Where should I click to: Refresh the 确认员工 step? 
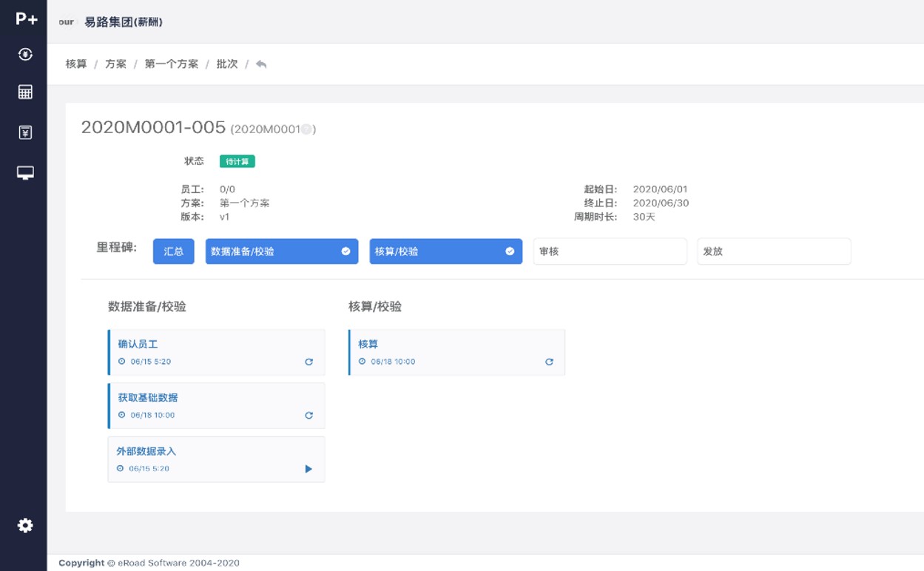click(308, 362)
